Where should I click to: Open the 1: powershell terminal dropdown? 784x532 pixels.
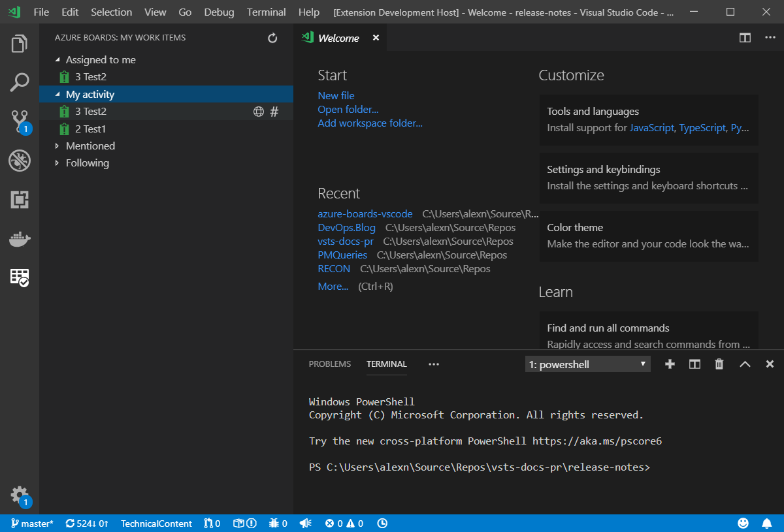(588, 364)
